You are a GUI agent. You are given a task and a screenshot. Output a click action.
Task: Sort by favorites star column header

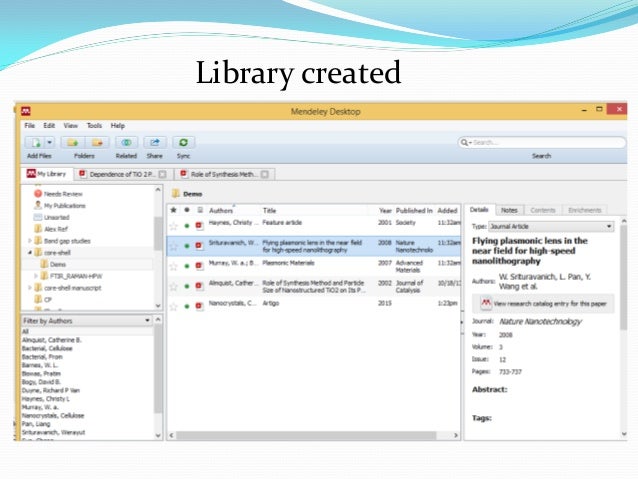173,210
